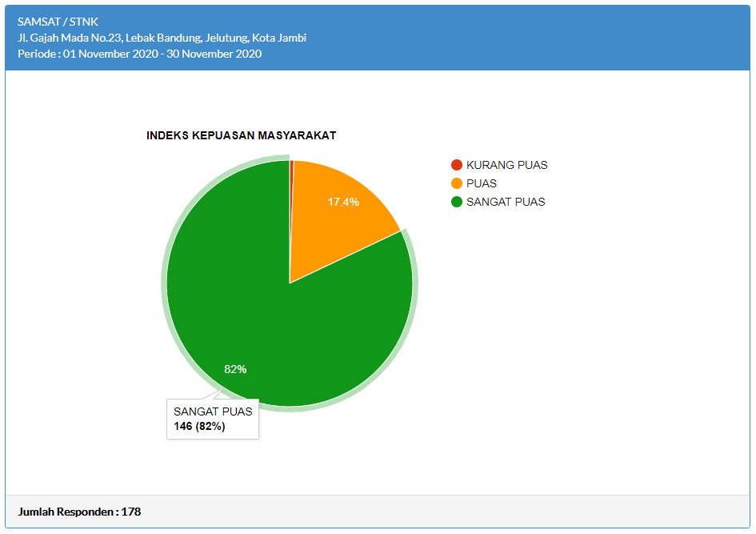Click the 82% label inside the pie
The height and width of the screenshot is (534, 756).
point(235,369)
